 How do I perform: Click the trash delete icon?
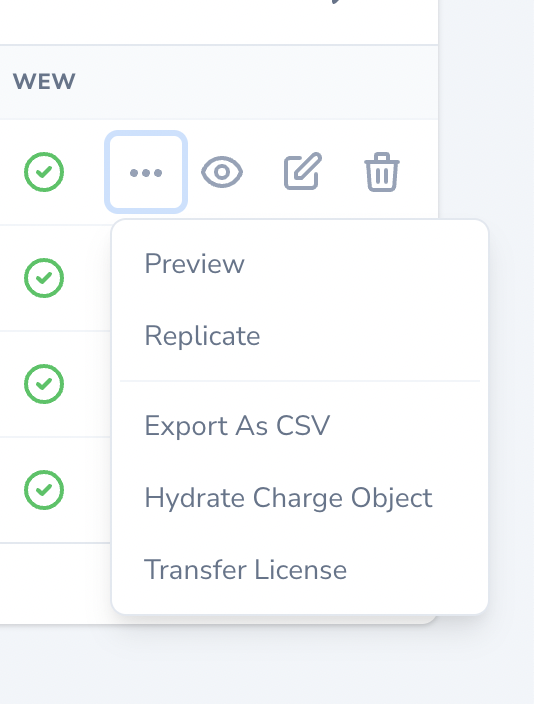(x=382, y=172)
